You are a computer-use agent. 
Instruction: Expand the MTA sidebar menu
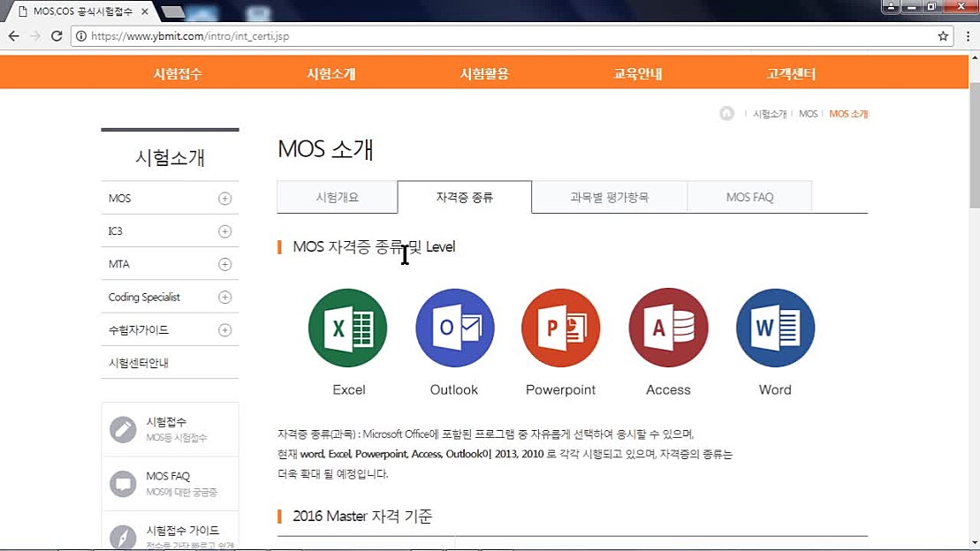225,263
